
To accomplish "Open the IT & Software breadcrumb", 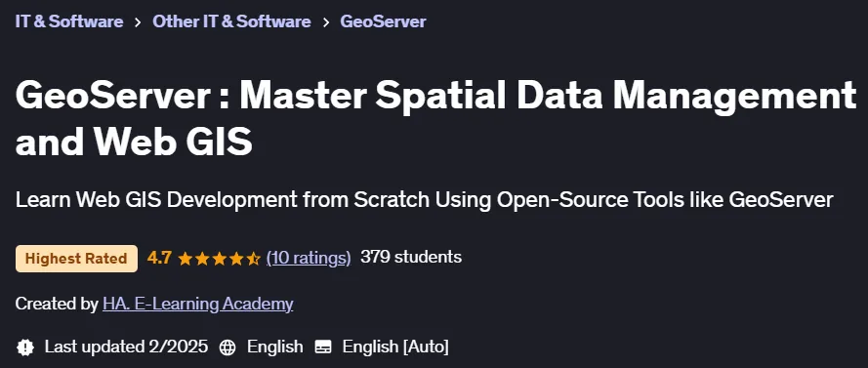I will [69, 21].
